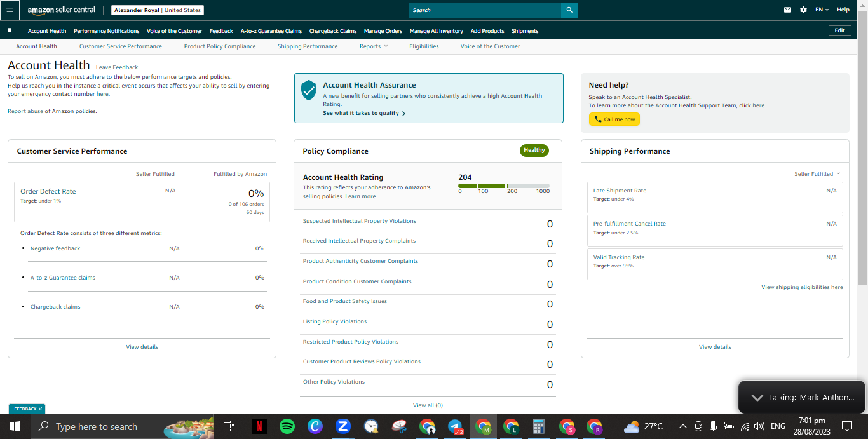This screenshot has width=868, height=439.
Task: Select Account Health in top nav bar
Action: [47, 30]
